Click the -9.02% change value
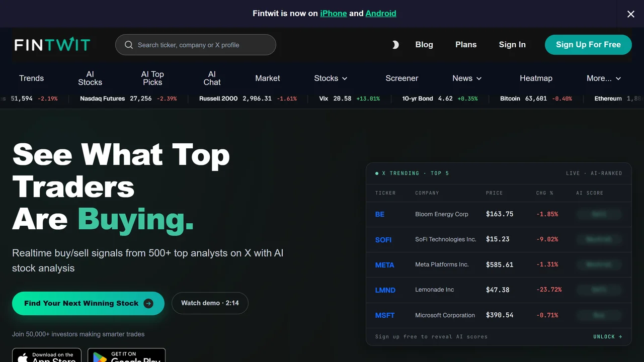The height and width of the screenshot is (362, 644). (x=547, y=239)
